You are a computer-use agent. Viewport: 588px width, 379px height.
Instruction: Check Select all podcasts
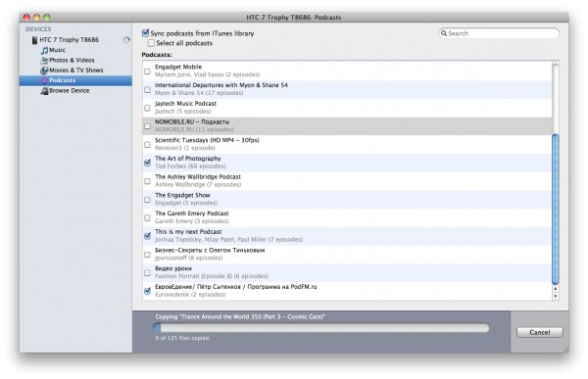tap(151, 43)
